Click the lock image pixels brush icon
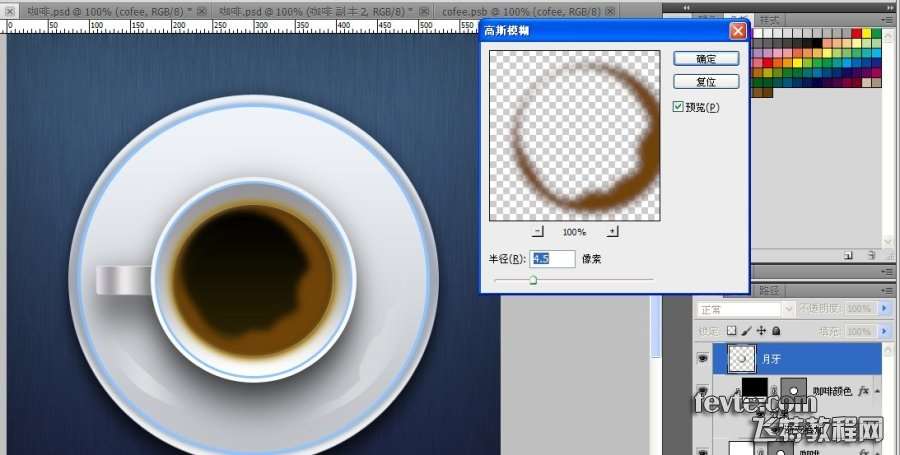 [x=746, y=331]
